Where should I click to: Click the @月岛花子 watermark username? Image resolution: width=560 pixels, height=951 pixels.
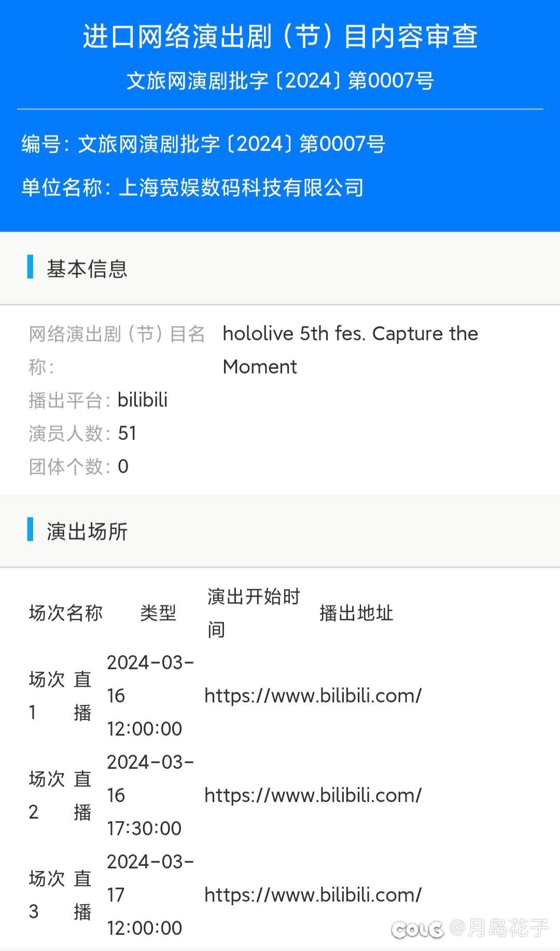tap(499, 928)
